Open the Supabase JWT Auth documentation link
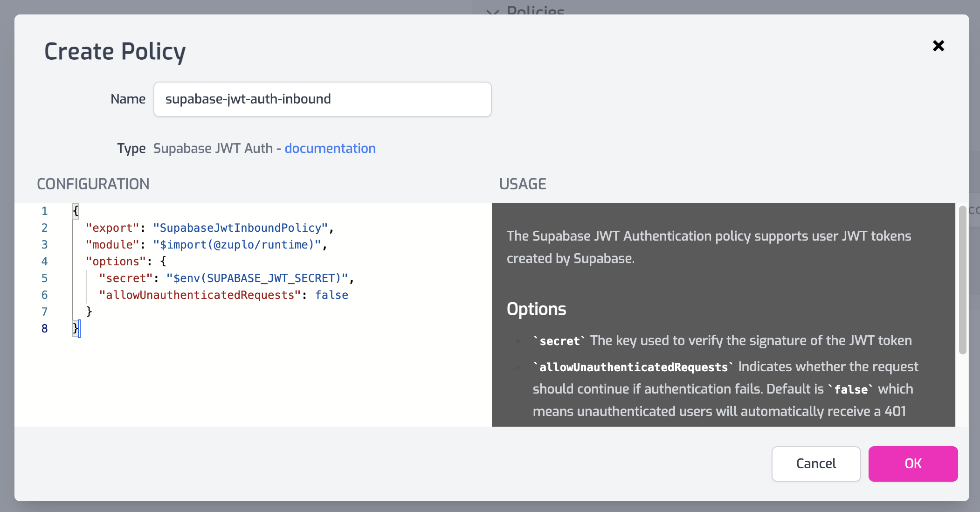This screenshot has width=980, height=512. [330, 148]
